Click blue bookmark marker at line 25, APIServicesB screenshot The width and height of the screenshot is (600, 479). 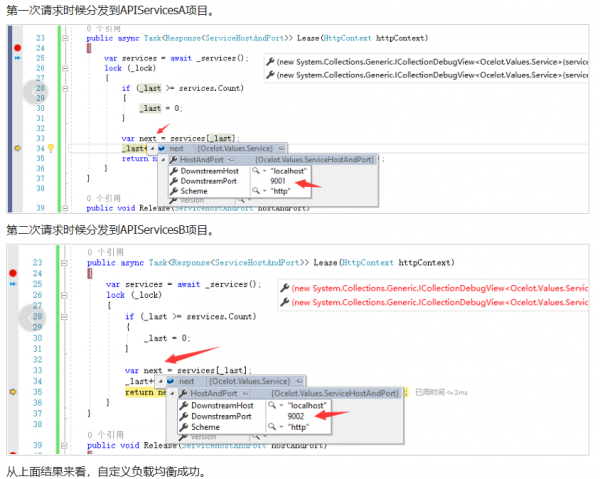pyautogui.click(x=13, y=284)
